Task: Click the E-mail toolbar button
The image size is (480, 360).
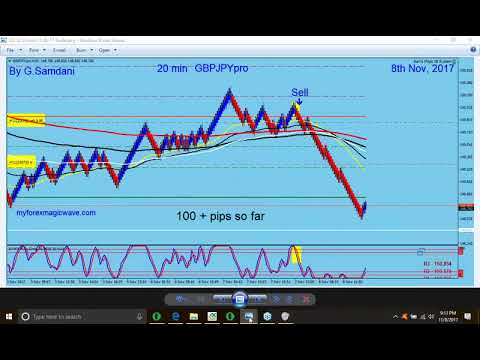Action: 59,50
